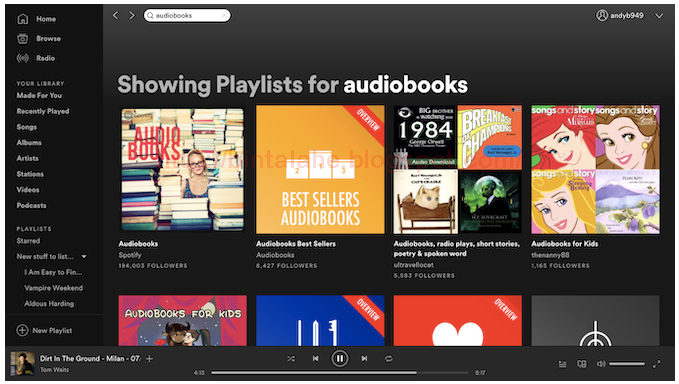Click the Tom Waits album art thumbnail
The width and height of the screenshot is (679, 384).
coord(22,363)
